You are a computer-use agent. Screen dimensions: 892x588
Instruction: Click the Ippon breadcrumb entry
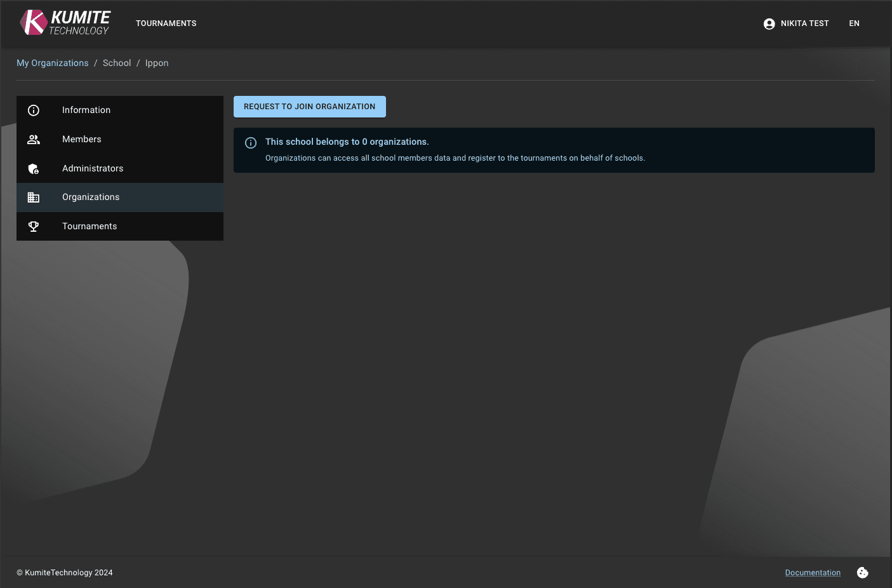pyautogui.click(x=156, y=63)
